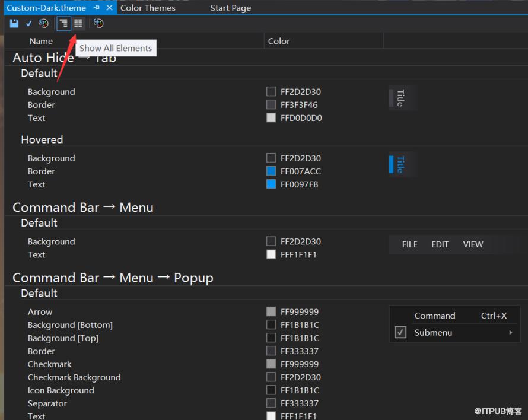528x420 pixels.
Task: Pin the Custom-Dark.theme tab
Action: tap(97, 7)
